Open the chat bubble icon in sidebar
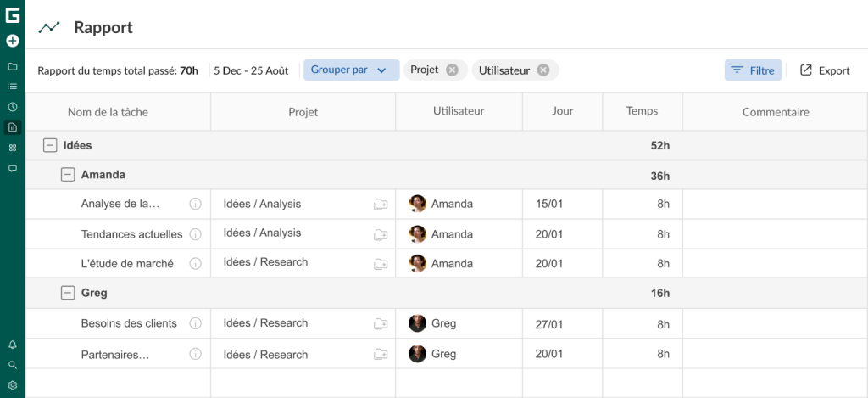This screenshot has width=868, height=398. tap(12, 168)
